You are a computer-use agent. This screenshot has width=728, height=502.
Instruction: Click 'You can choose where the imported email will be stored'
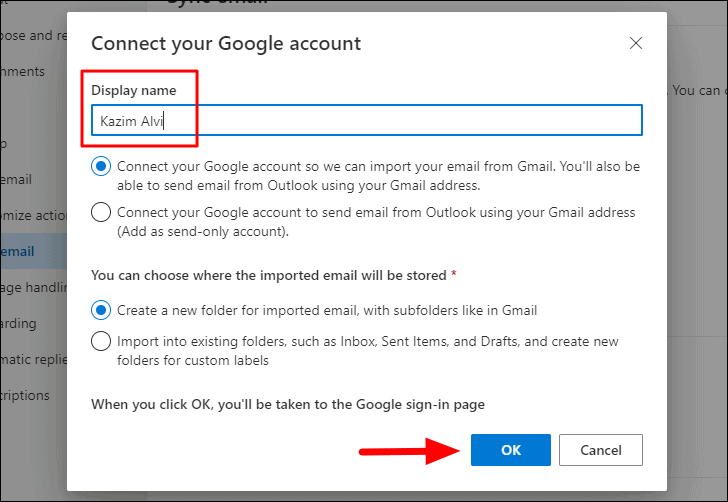[x=269, y=275]
